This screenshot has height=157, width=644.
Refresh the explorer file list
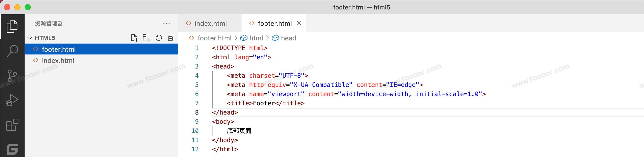(x=159, y=38)
